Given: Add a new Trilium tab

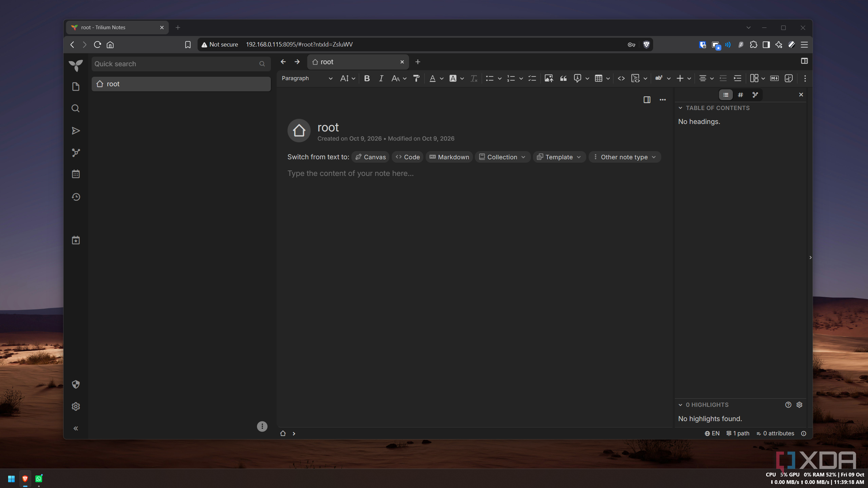Looking at the screenshot, I should [418, 62].
